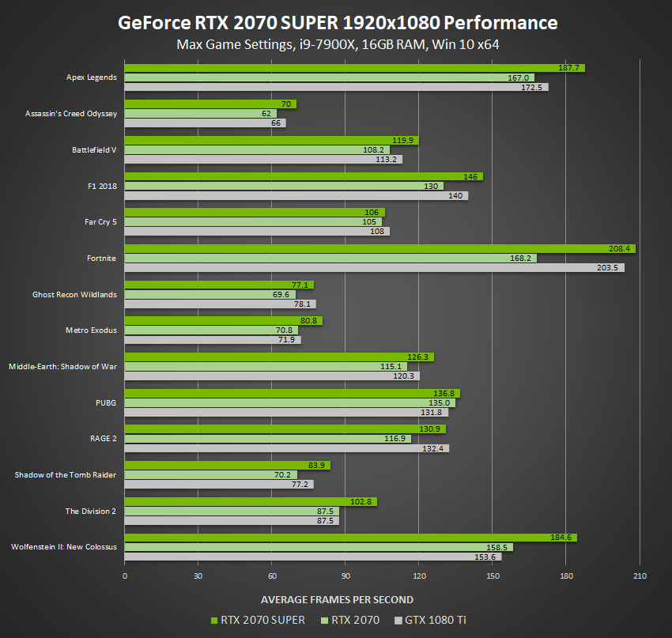Click the AVERAGE FRAMES PER SECOND axis label
This screenshot has width=672, height=638.
(337, 599)
